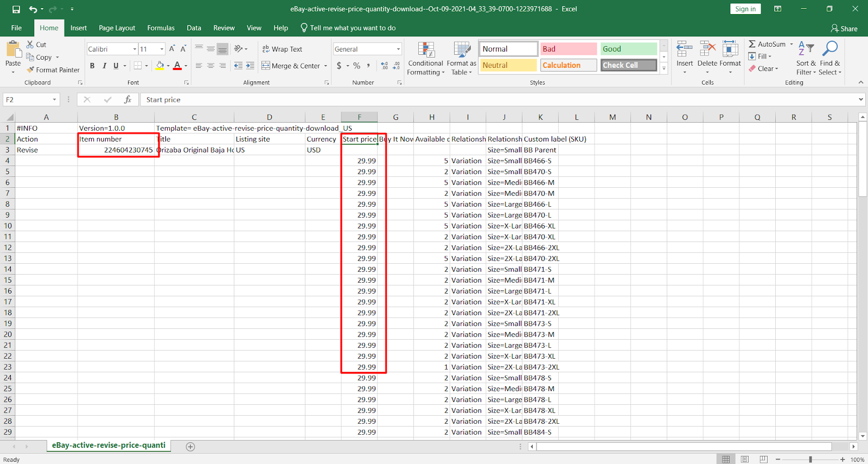Undo the last action
The image size is (868, 464).
pyautogui.click(x=33, y=9)
